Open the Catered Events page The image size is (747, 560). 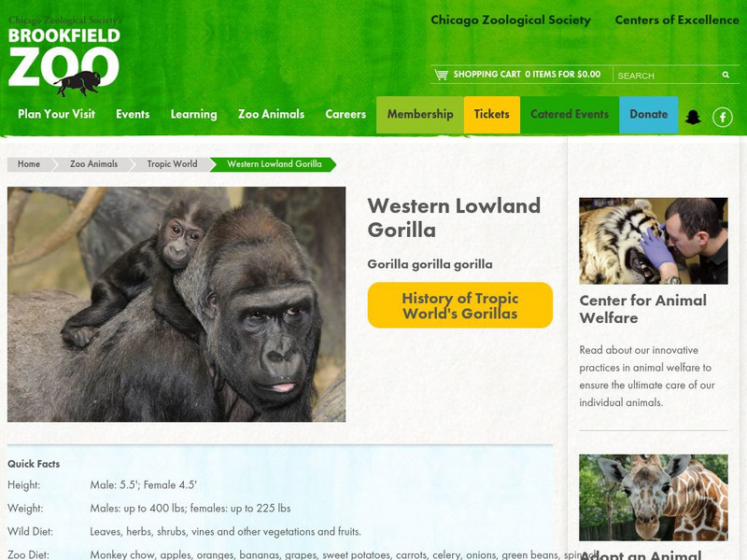point(570,115)
